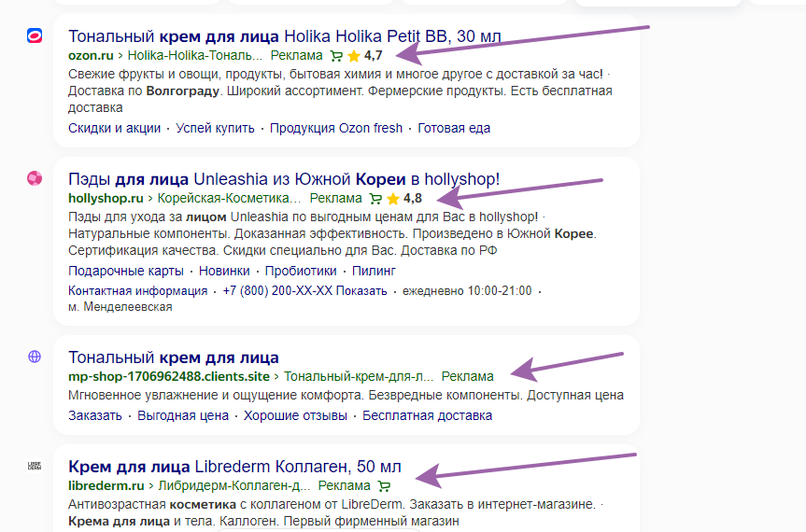The width and height of the screenshot is (806, 532).
Task: Show the +7 (800) 200-XX-XX phone number
Action: [304, 291]
